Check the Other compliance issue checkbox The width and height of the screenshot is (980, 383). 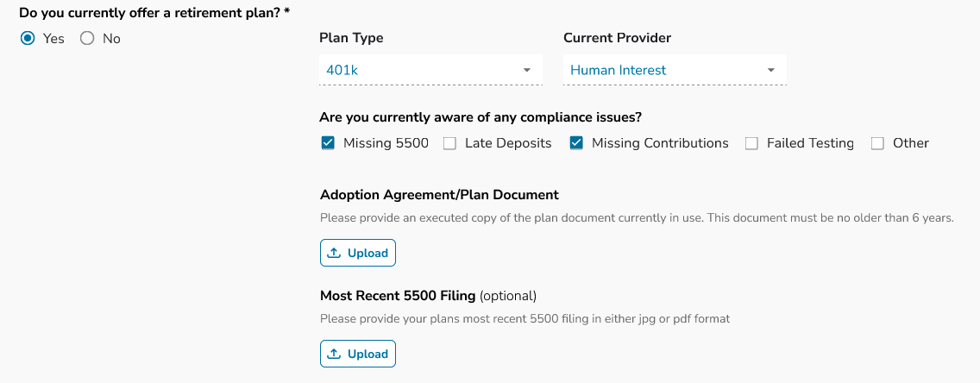point(877,144)
